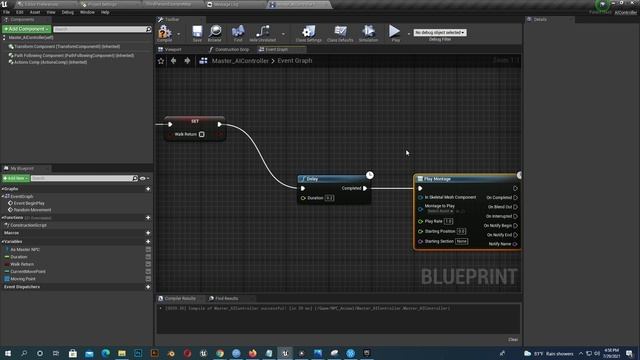The width and height of the screenshot is (640, 360).
Task: Click the My Blueprint search field
Action: coord(84,178)
